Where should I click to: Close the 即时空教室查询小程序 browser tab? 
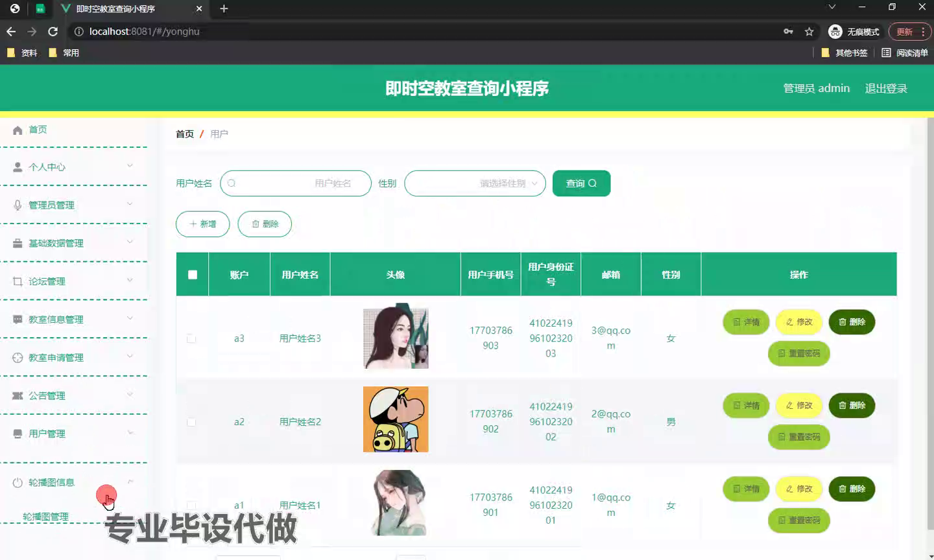click(199, 8)
